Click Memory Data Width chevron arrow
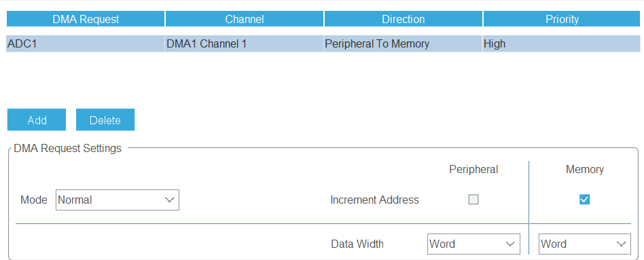 click(621, 244)
